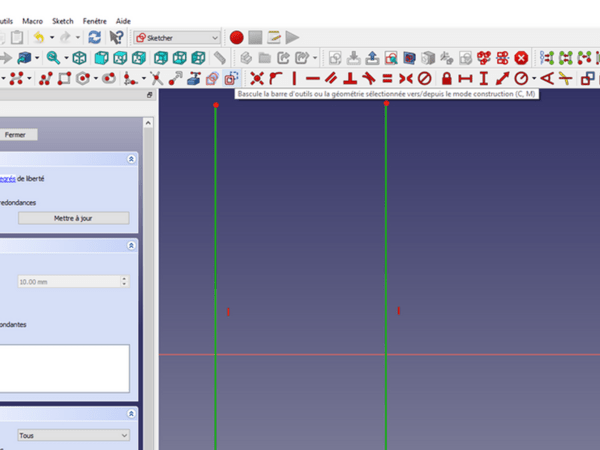Open the Sketch menu
Viewport: 600px width, 450px height.
(x=63, y=20)
